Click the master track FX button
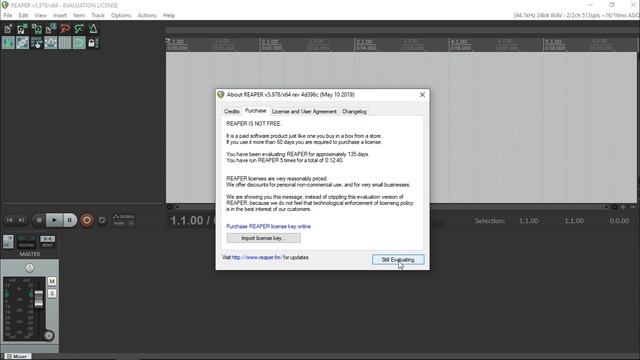 (x=8, y=242)
